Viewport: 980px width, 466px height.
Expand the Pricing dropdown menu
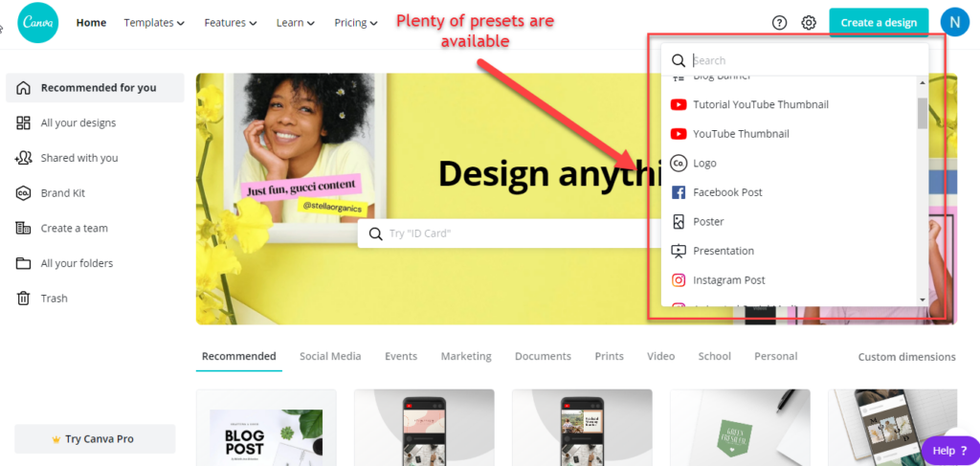click(356, 23)
